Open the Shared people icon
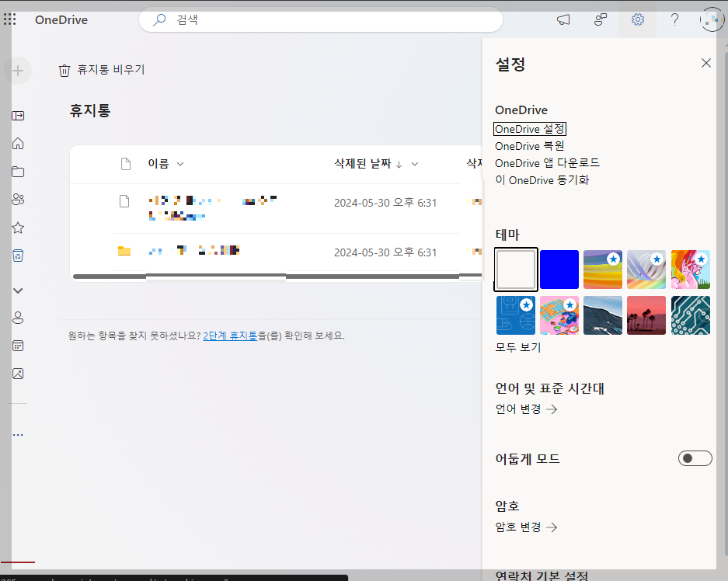This screenshot has width=728, height=581. point(18,200)
